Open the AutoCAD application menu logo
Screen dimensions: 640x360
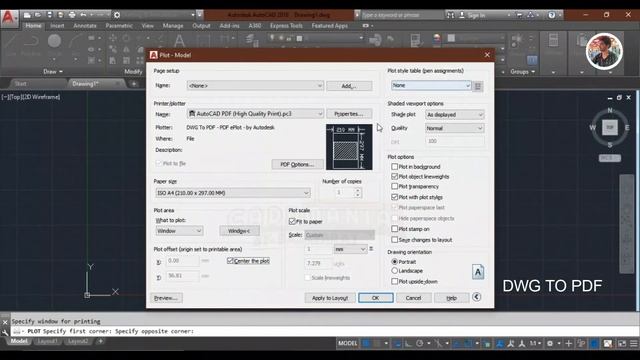coord(9,18)
